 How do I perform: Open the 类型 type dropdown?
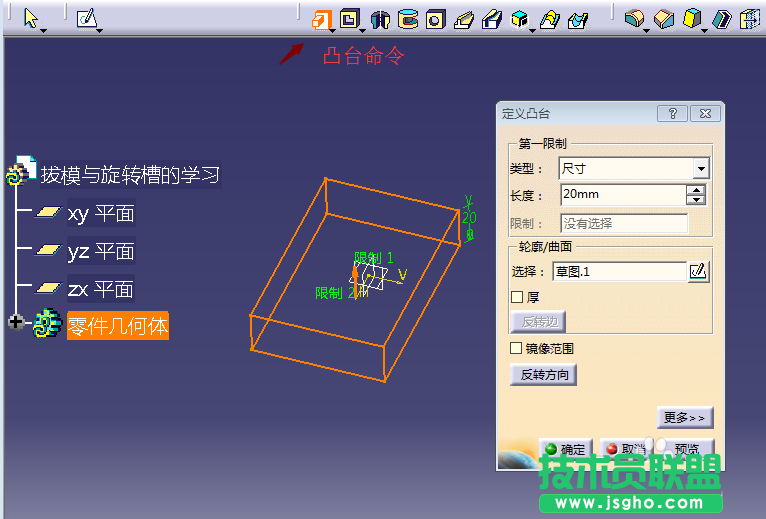coord(700,169)
